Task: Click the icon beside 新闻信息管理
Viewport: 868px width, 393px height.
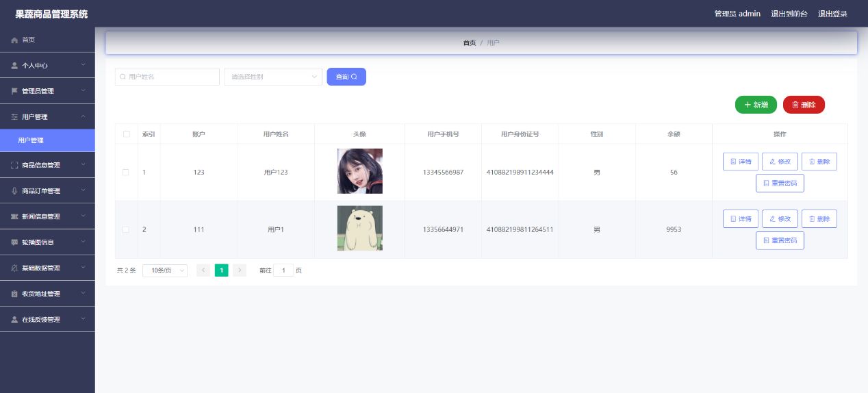Action: point(14,216)
